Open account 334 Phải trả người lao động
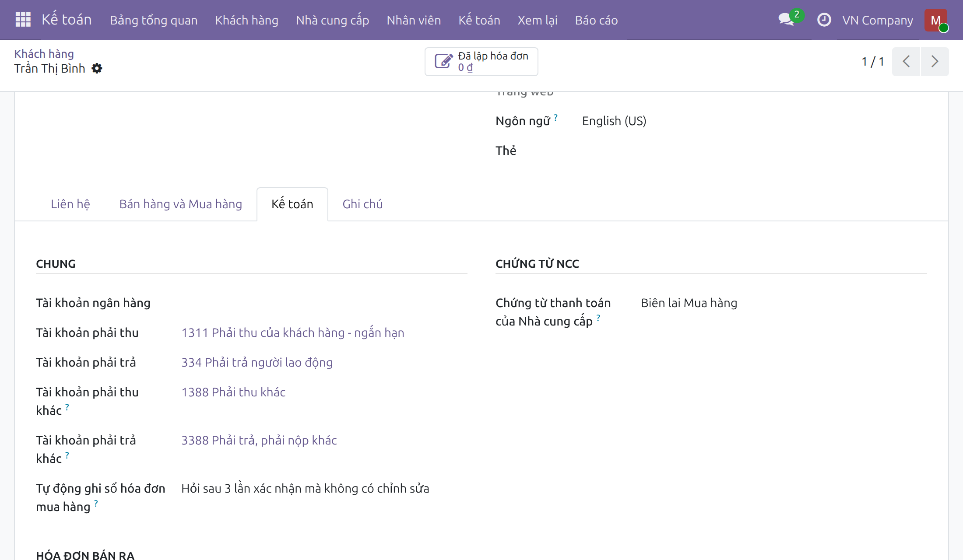 pos(257,362)
